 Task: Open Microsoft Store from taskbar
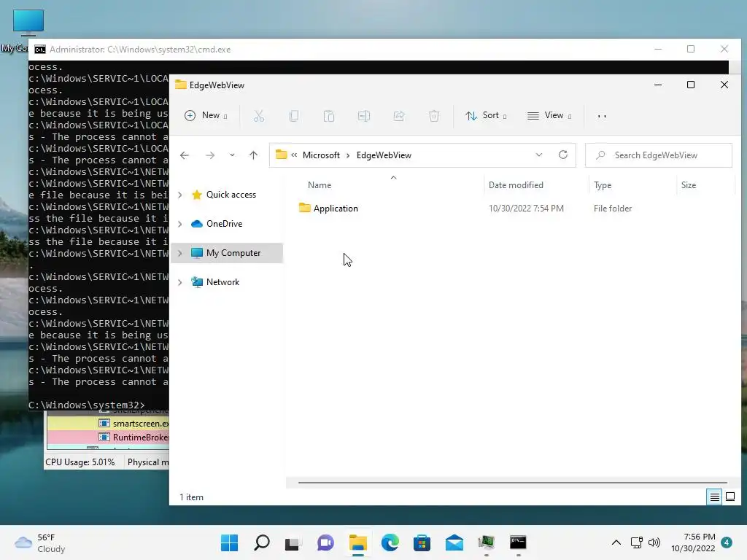pyautogui.click(x=422, y=542)
